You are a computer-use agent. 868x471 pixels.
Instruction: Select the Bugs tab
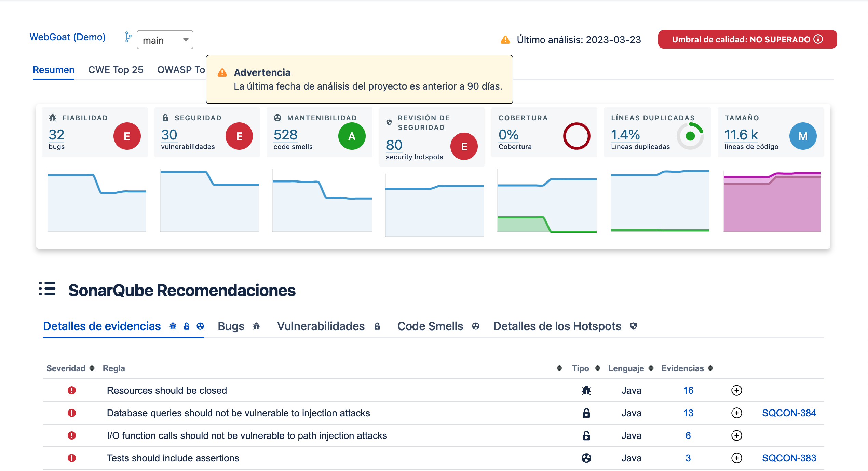[x=239, y=326]
